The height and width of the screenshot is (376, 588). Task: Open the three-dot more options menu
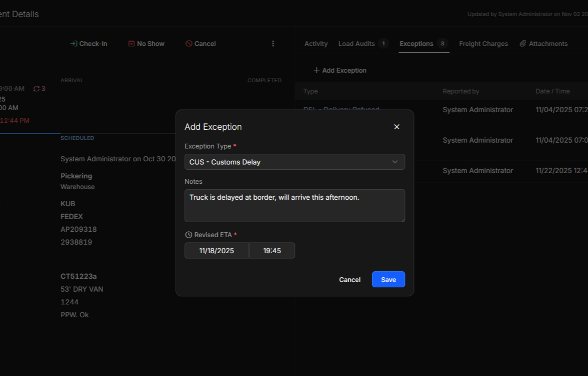coord(273,44)
